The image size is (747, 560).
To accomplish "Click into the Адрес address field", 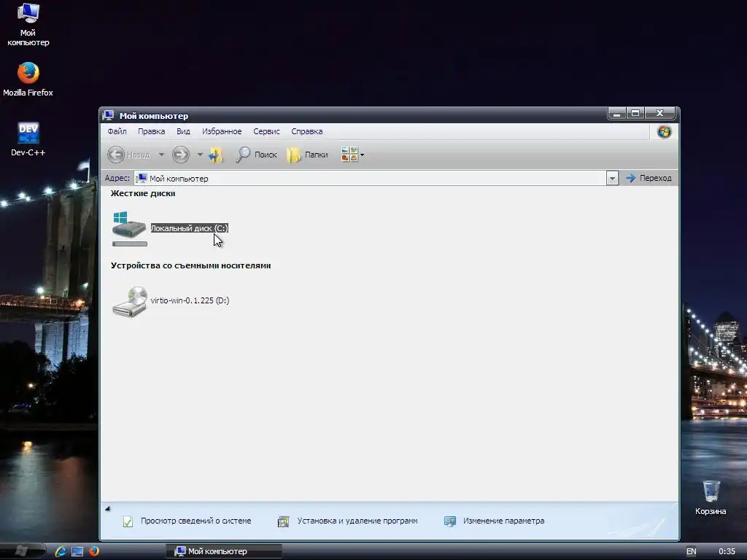I will click(370, 179).
